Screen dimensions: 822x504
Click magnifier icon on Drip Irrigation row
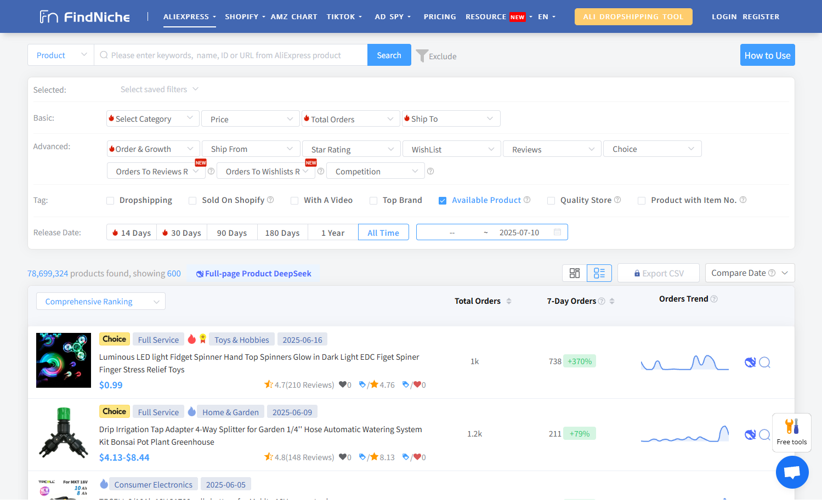765,434
